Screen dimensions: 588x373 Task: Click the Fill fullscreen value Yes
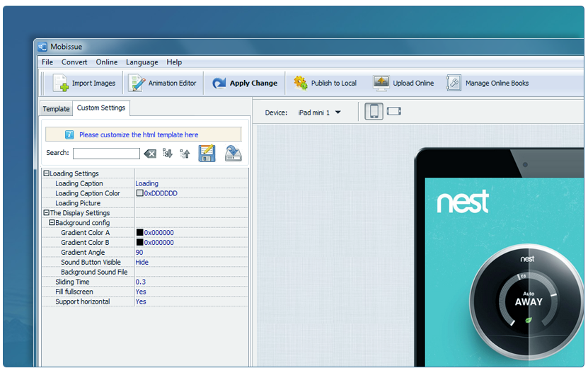pos(141,292)
